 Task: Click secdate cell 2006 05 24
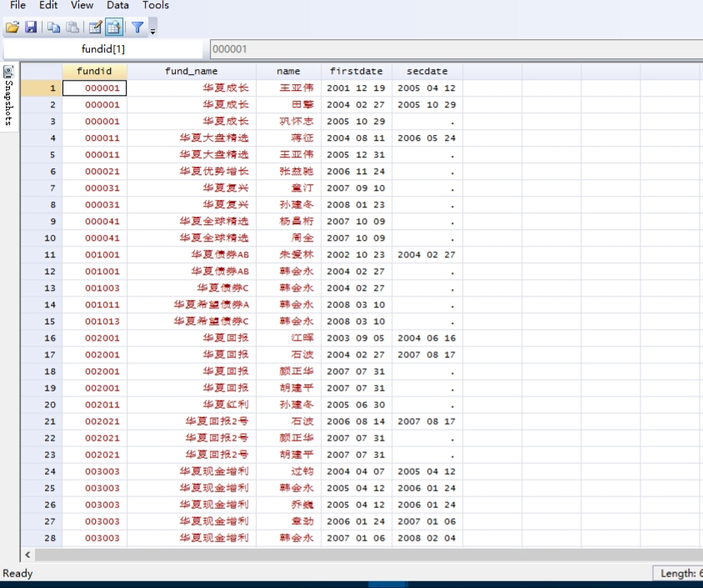(427, 138)
